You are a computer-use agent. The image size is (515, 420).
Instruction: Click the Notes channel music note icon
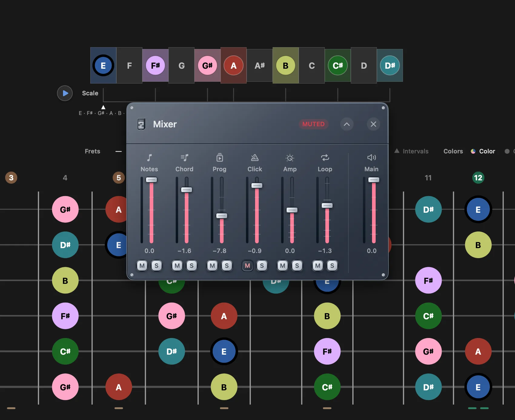pos(149,158)
